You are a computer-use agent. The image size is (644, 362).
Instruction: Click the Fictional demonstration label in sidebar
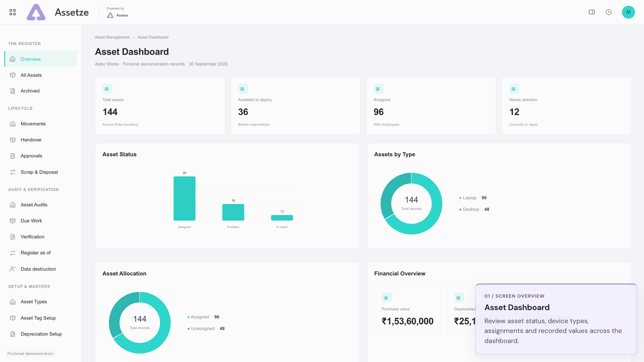30,354
